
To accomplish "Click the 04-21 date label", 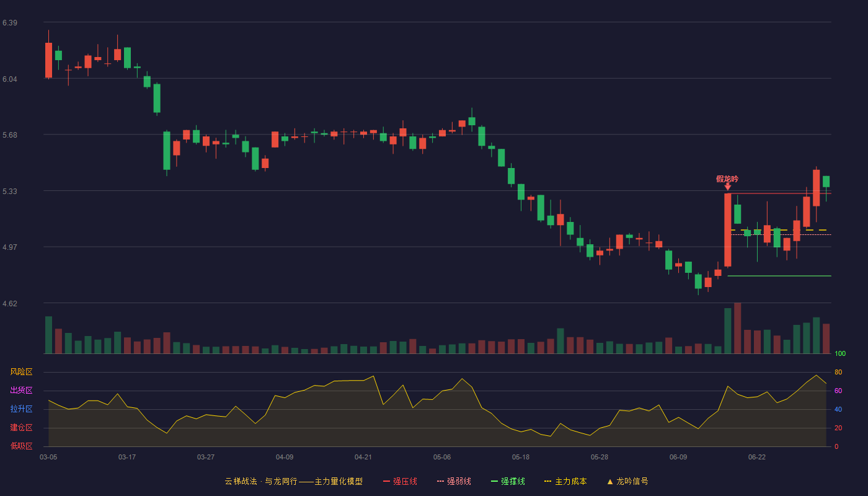I will point(363,457).
